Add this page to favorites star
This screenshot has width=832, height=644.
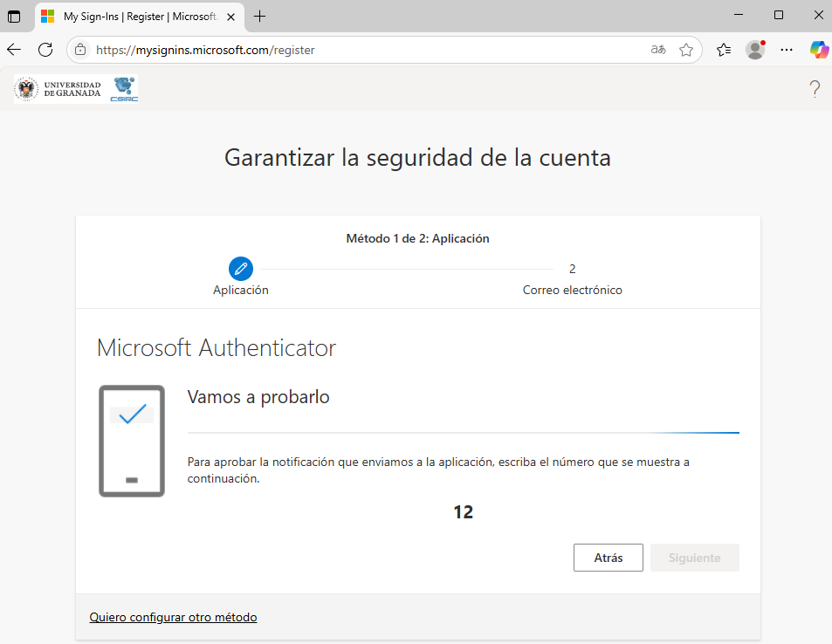click(686, 50)
